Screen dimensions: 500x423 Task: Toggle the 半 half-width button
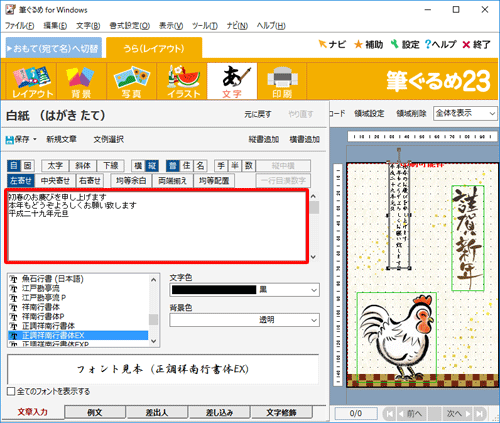tap(235, 166)
